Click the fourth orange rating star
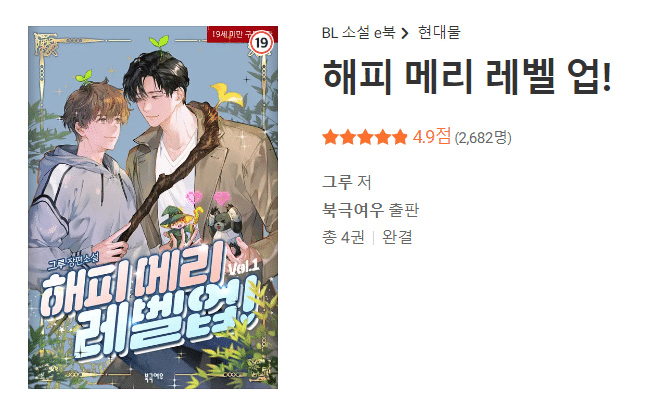Image resolution: width=671 pixels, height=412 pixels. coord(382,137)
